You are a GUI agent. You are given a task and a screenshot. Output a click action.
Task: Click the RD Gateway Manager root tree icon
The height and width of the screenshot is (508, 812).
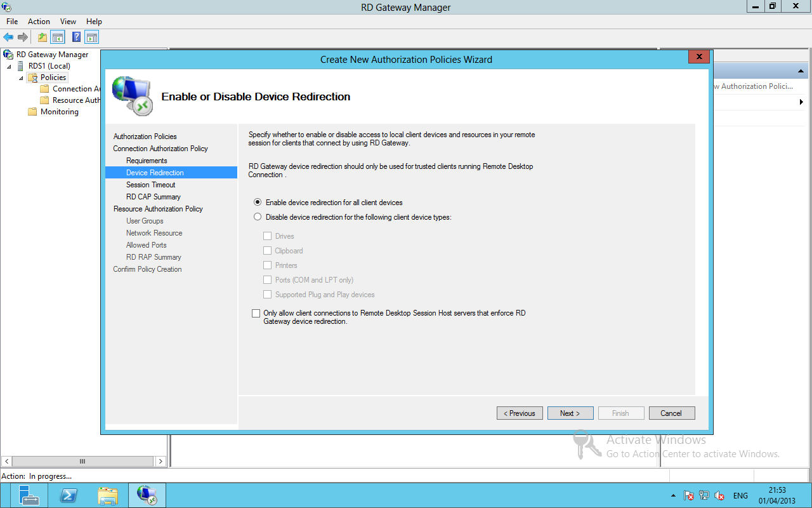pos(9,55)
